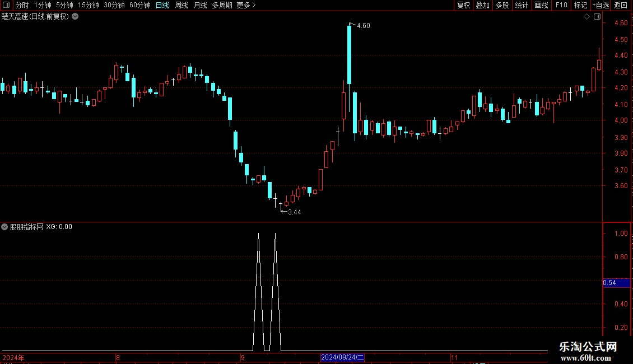Screen dimensions: 633x364
Task: Select the 日线 daily chart tab
Action: pos(162,5)
